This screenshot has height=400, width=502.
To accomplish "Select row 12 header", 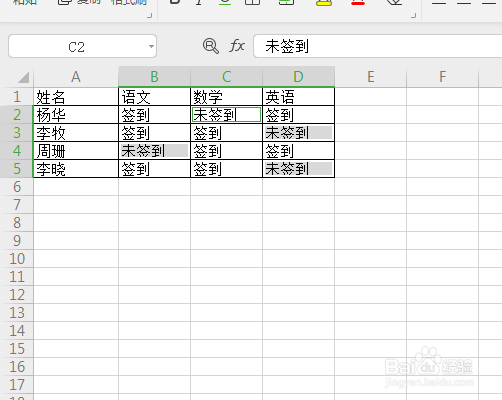I will coord(17,295).
